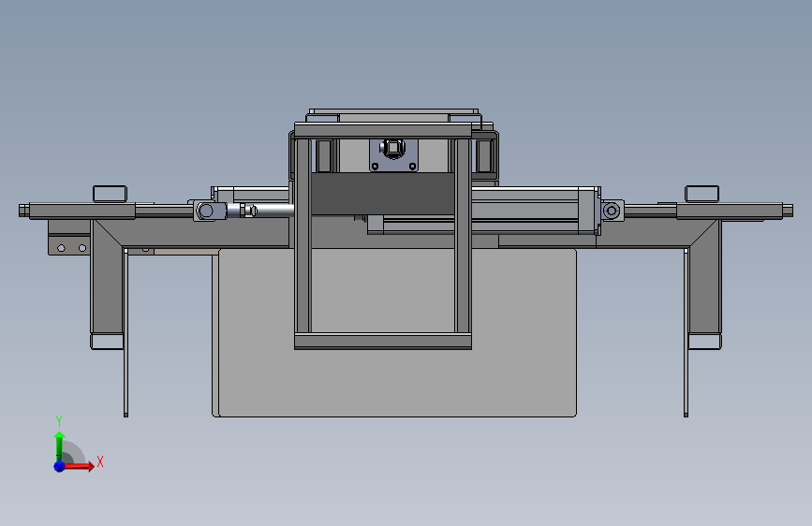Select the rounded block atop the left arm
812x526 pixels.
click(110, 194)
